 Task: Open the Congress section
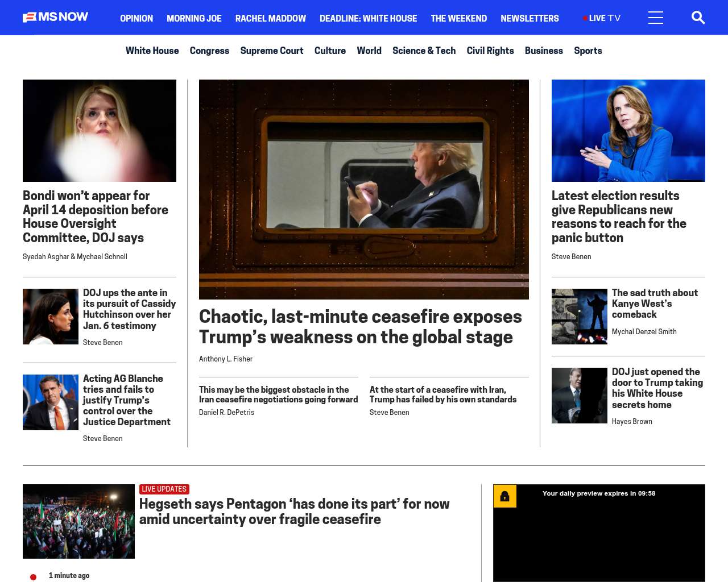click(209, 51)
